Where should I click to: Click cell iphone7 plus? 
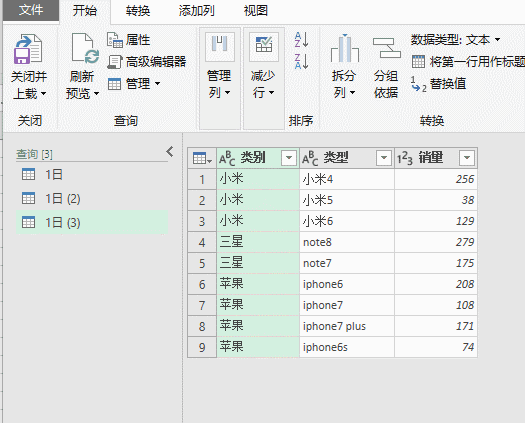(347, 326)
